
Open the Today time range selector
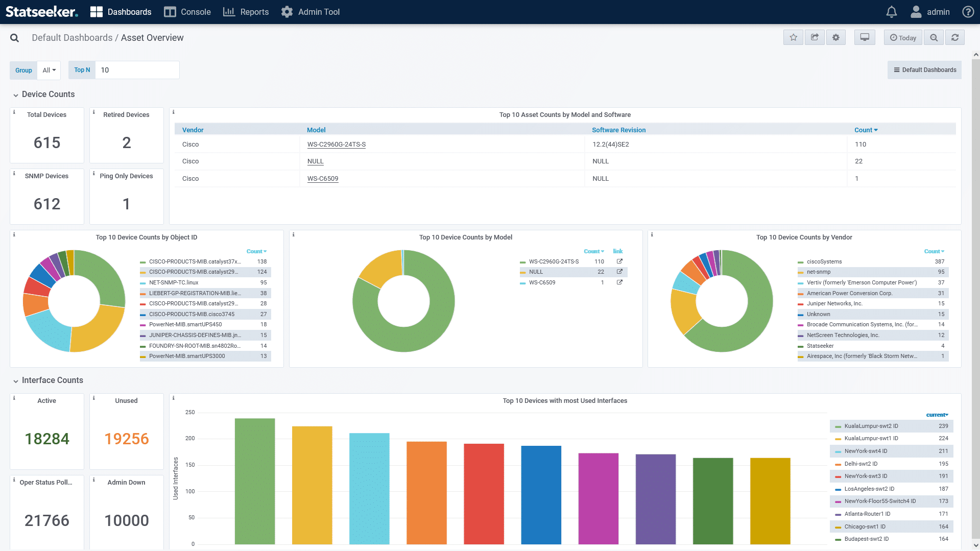point(903,37)
